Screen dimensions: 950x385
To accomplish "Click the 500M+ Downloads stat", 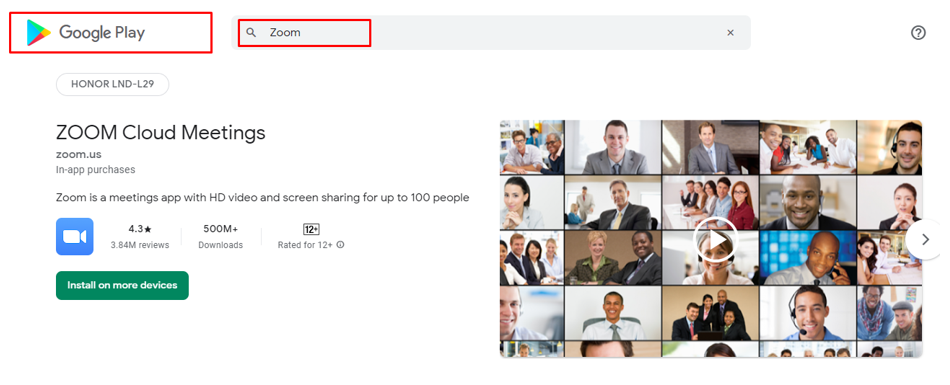I will [221, 236].
